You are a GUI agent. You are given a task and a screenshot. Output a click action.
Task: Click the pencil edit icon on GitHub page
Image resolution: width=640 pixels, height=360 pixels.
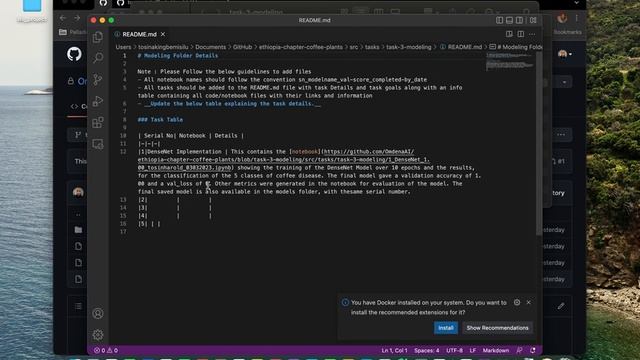pos(561,306)
